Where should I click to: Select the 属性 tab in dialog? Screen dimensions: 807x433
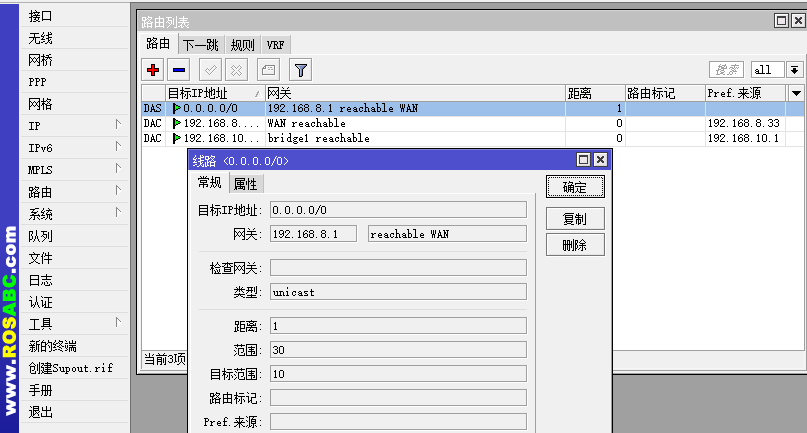pos(245,184)
